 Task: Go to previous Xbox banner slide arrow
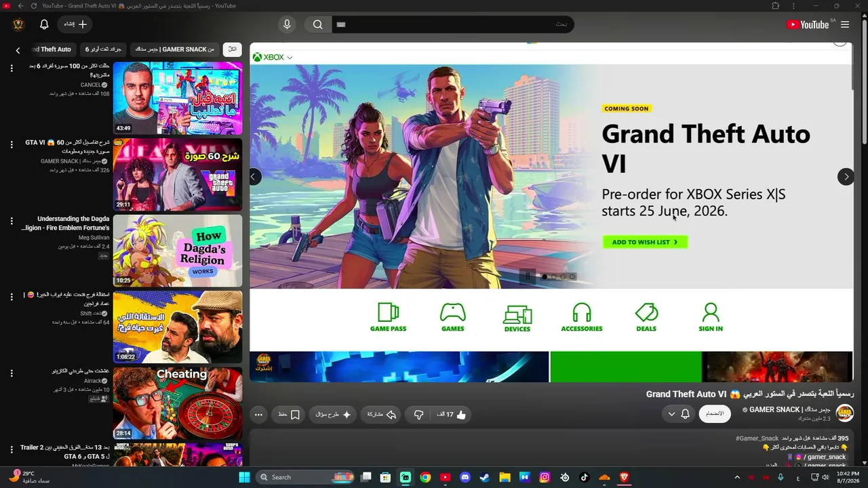click(x=254, y=177)
